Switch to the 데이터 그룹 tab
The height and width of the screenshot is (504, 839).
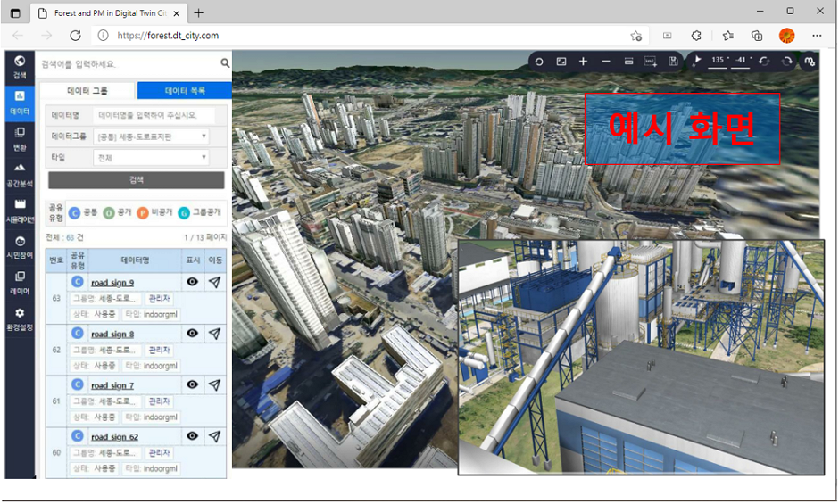pos(87,91)
